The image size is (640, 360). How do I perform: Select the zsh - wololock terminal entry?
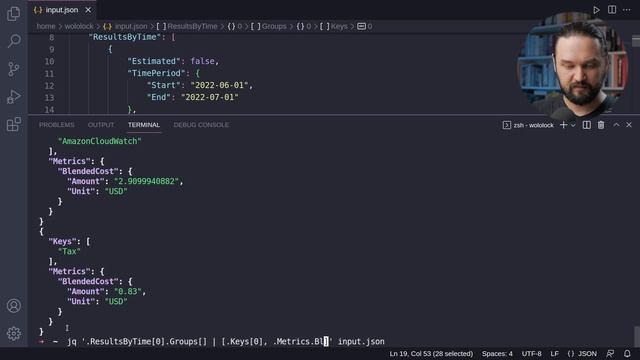tap(528, 125)
